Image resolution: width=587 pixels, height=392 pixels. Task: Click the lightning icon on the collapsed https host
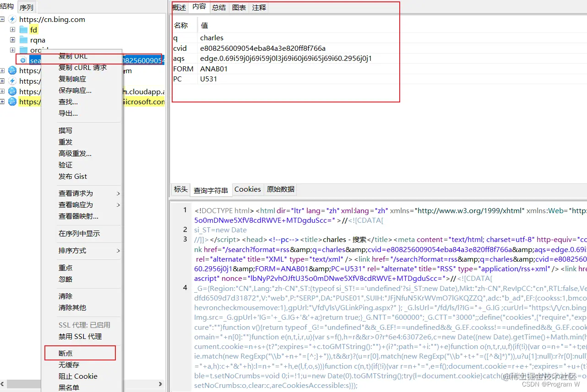coord(12,81)
